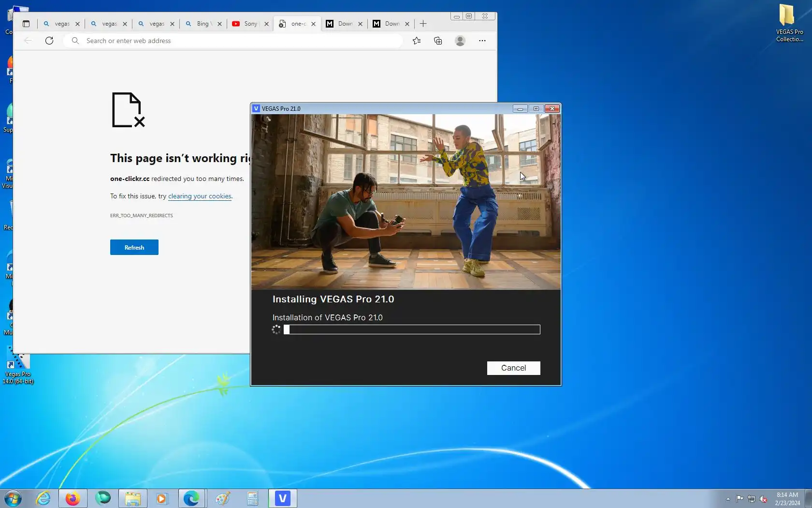Click the Edge reload page icon
Viewport: 812px width, 508px height.
pos(49,41)
